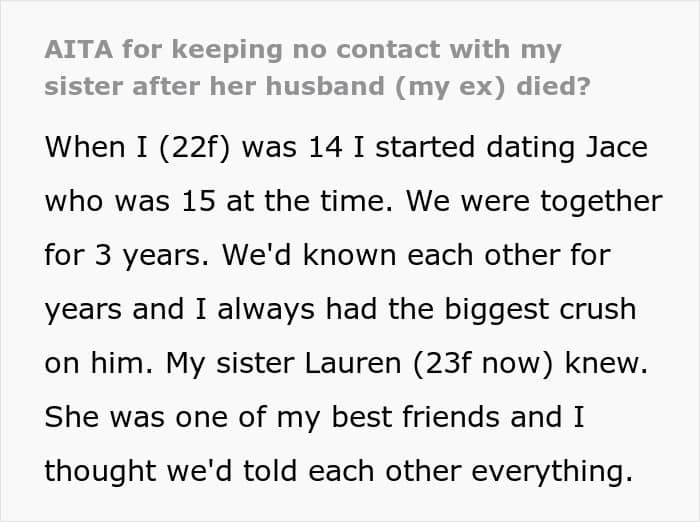Click the word "died?" ending the title
700x522 pixels.
[554, 85]
